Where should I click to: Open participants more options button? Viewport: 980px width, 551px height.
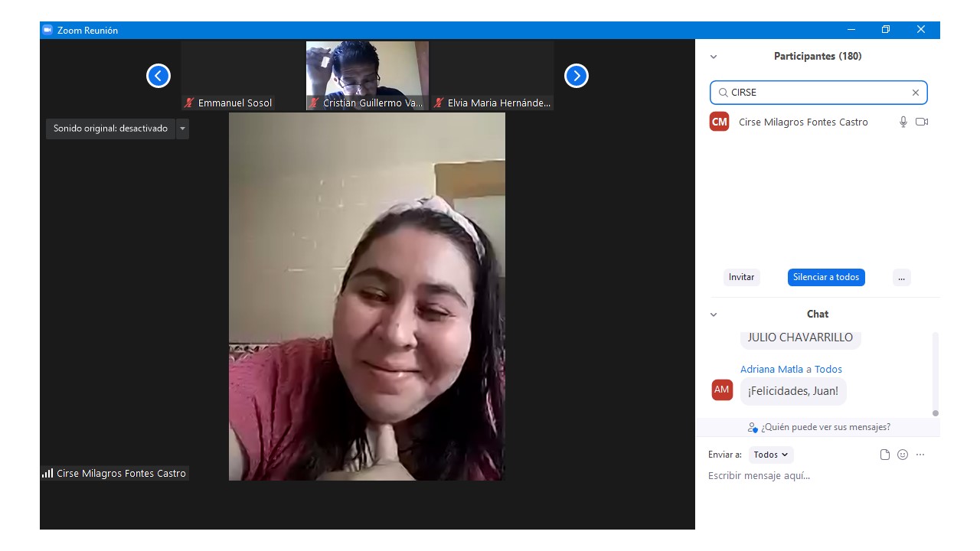pyautogui.click(x=901, y=277)
